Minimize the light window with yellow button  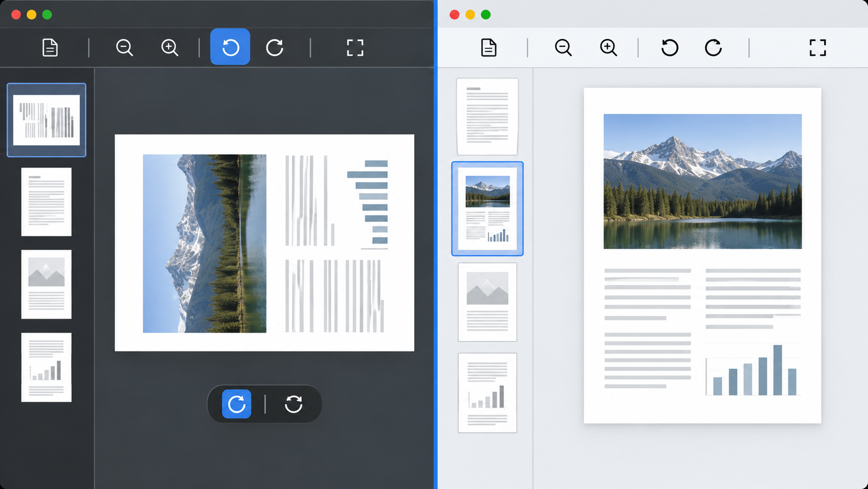point(470,15)
